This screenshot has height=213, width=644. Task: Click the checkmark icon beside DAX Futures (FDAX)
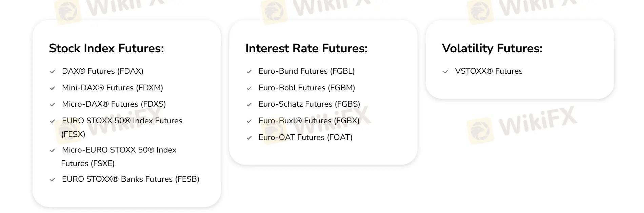53,72
